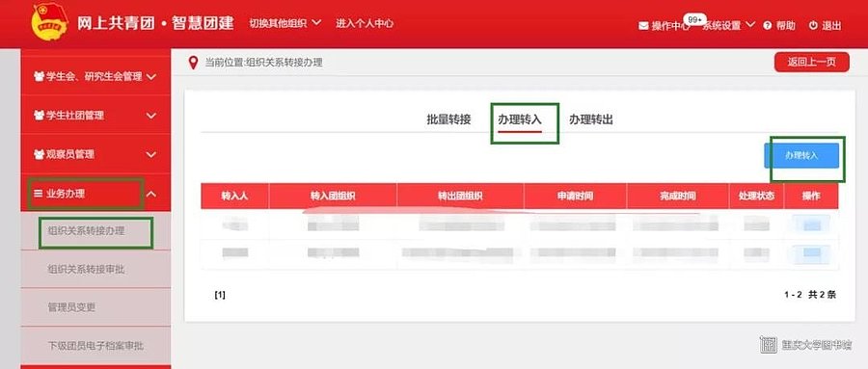Click the Communist Youth League emblem logo

coord(50,21)
